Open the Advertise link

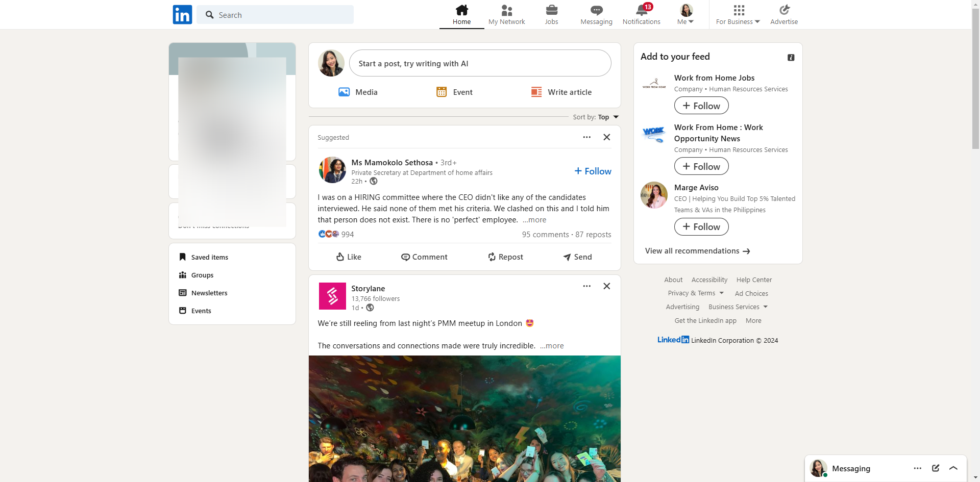click(784, 15)
